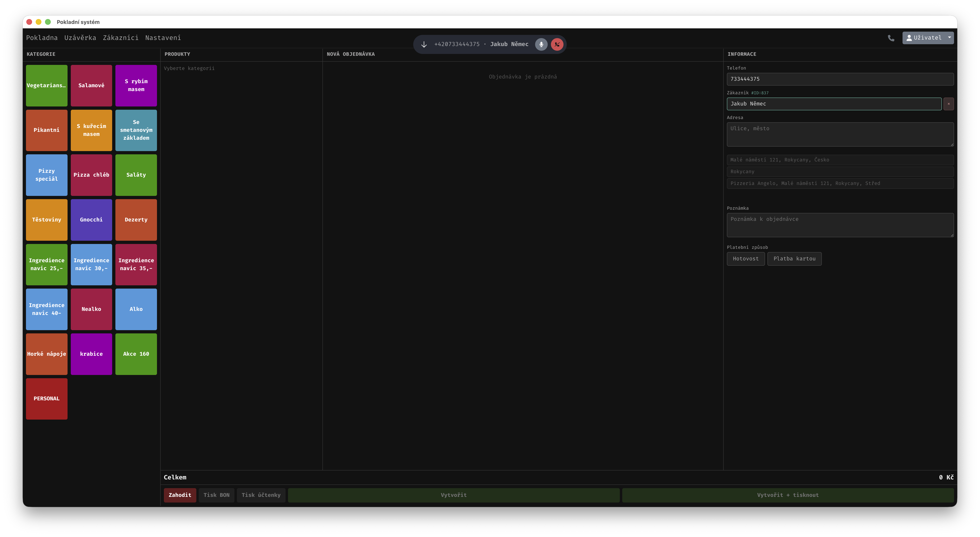Click the phone icon beside Uživatel

(x=891, y=38)
